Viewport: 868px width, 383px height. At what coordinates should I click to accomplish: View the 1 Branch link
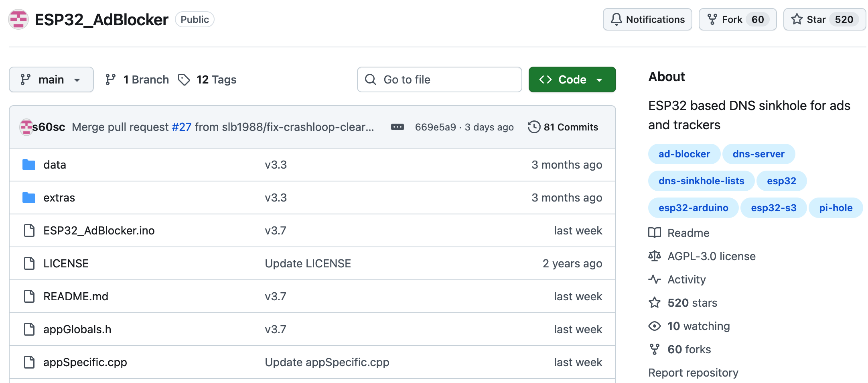(137, 79)
